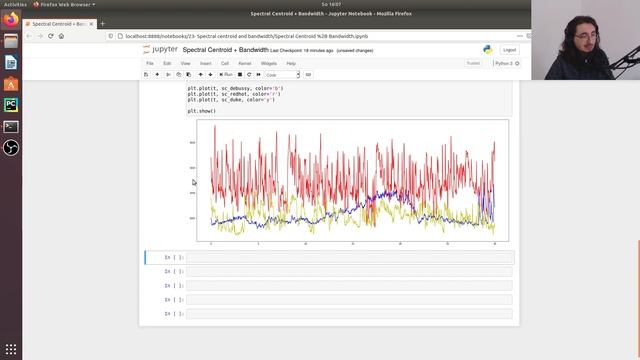Click the fourth empty code cell input

(349, 300)
